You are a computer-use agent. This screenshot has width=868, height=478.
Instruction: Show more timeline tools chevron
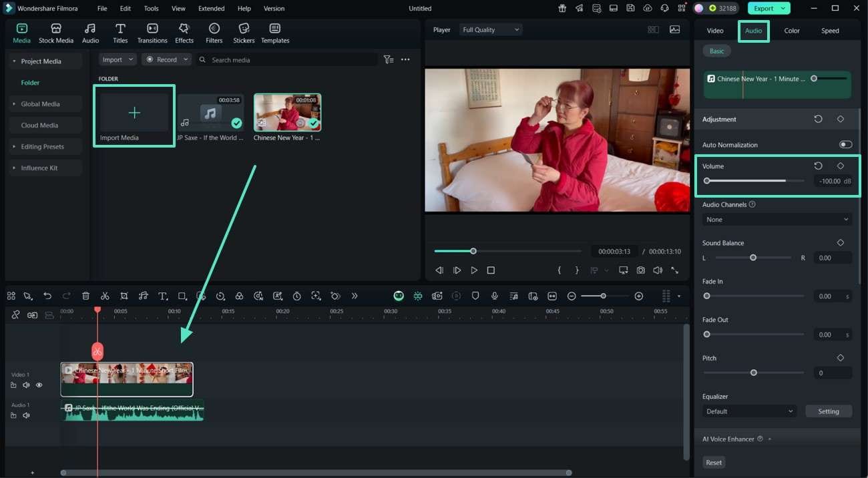(x=355, y=296)
